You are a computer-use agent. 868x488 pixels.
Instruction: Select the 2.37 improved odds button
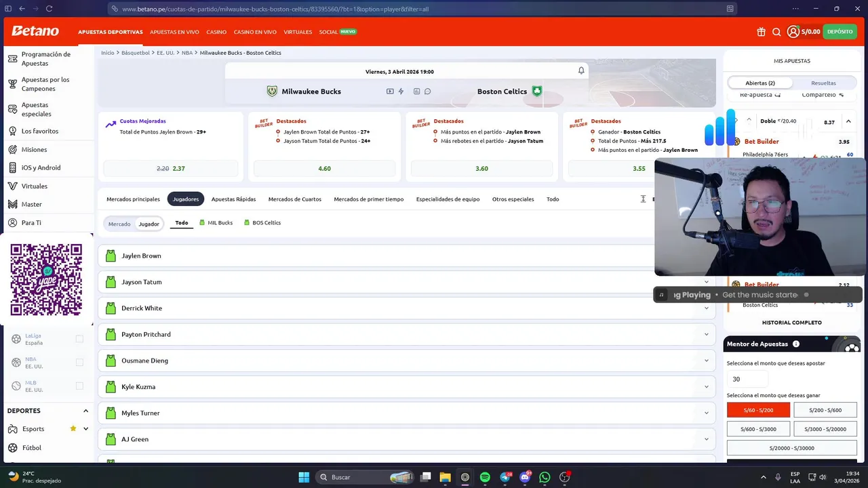pos(171,169)
